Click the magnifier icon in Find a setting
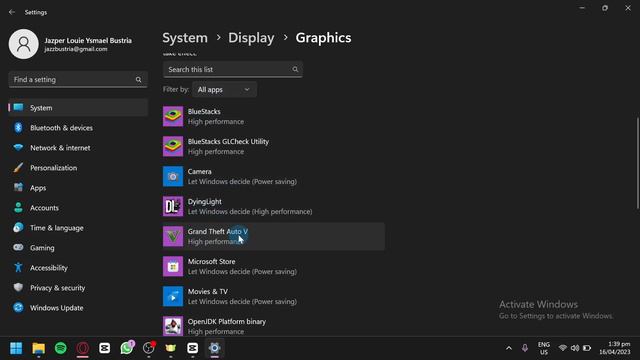The width and height of the screenshot is (640, 360). tap(138, 80)
